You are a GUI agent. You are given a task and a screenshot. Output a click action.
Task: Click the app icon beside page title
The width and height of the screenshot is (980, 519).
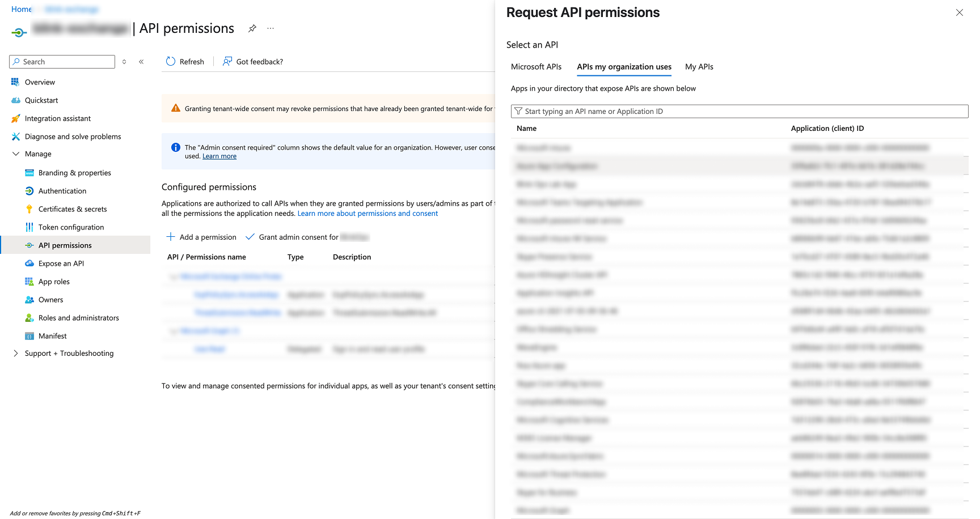point(19,32)
